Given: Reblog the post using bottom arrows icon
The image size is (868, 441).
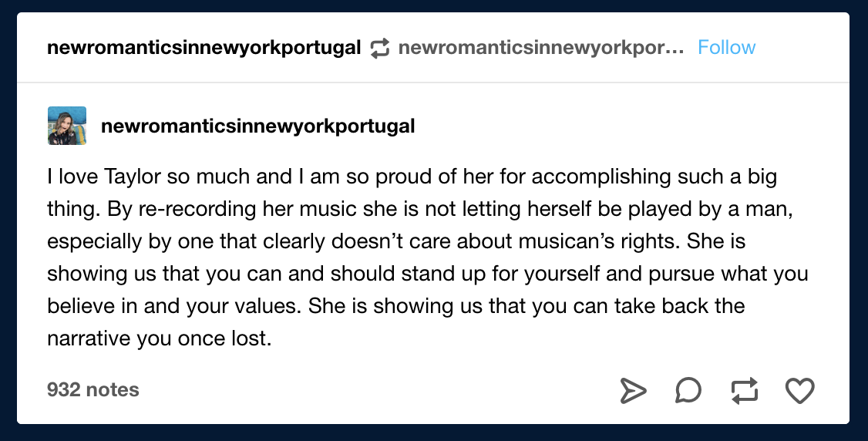Looking at the screenshot, I should pyautogui.click(x=745, y=391).
